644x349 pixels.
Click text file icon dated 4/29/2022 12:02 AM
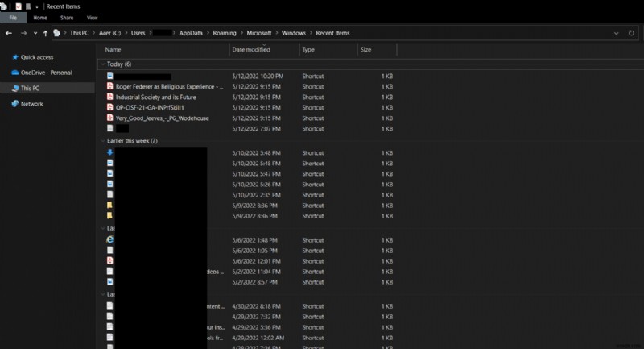coord(109,338)
